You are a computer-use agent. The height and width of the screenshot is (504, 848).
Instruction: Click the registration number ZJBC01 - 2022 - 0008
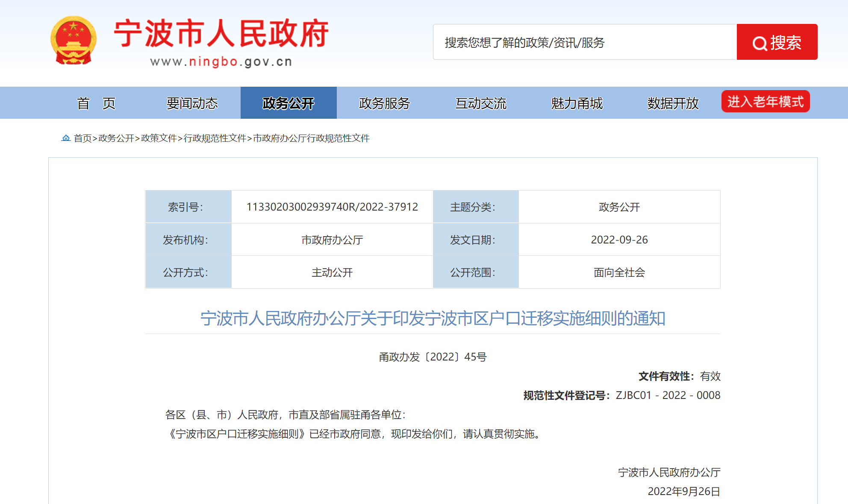[x=668, y=395]
